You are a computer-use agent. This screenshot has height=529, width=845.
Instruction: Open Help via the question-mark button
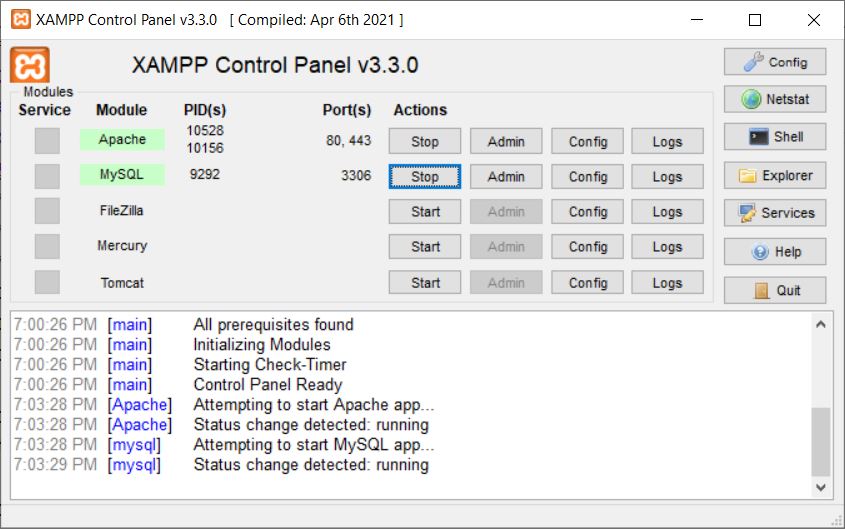(x=774, y=252)
